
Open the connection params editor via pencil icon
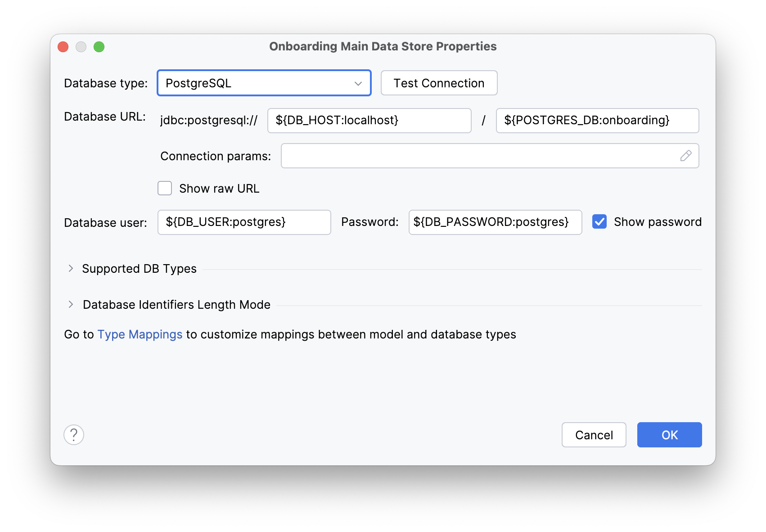coord(685,156)
